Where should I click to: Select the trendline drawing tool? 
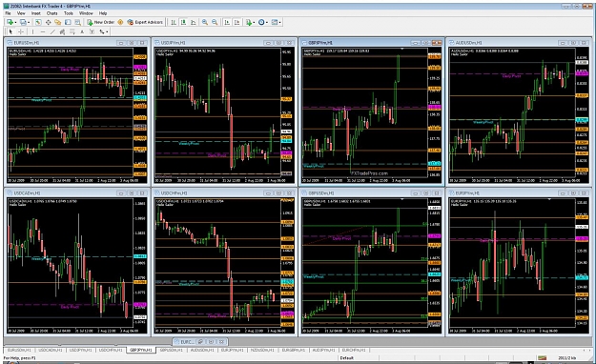point(52,31)
